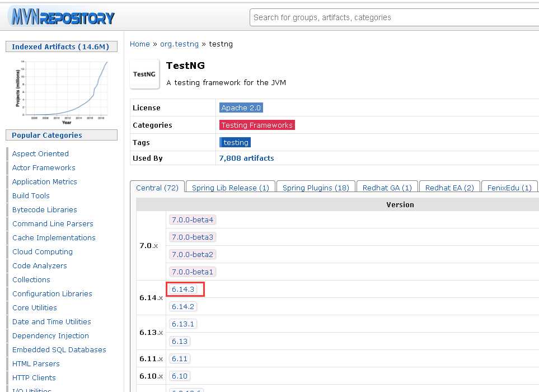The width and height of the screenshot is (539, 392).
Task: Open Build Tools category
Action: [31, 195]
